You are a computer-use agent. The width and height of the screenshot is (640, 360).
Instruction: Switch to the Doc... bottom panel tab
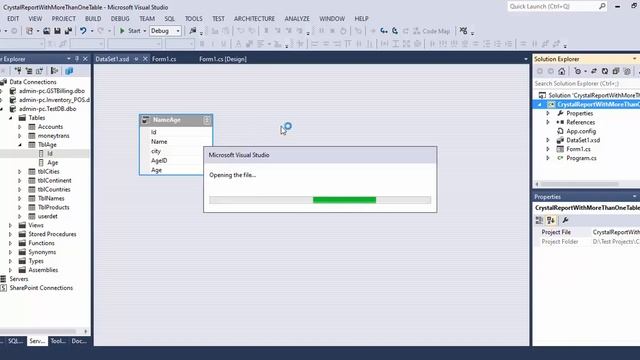coord(79,341)
